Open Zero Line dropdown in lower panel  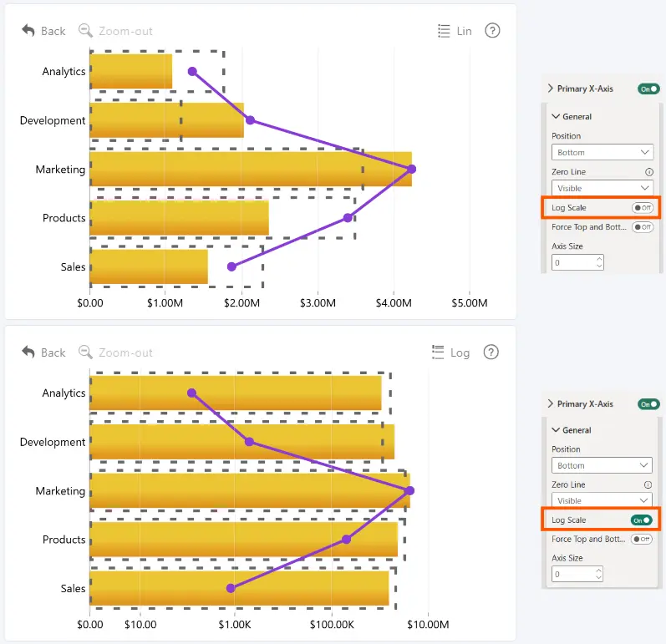602,500
